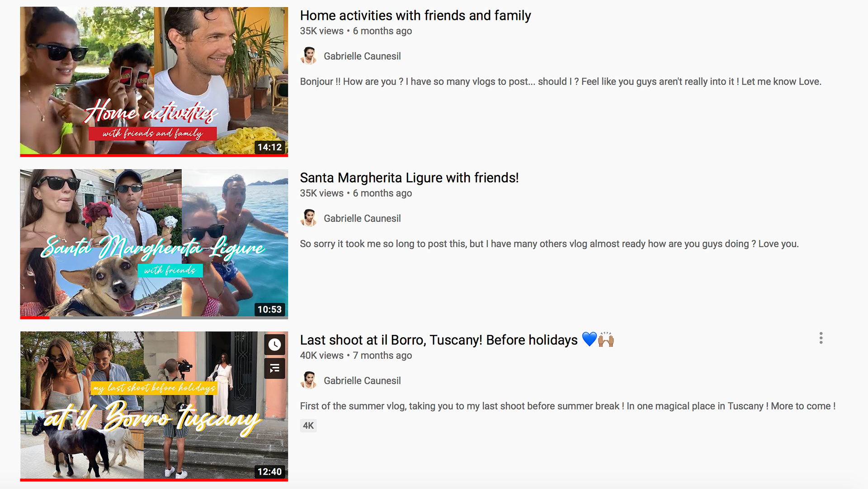Click channel avatar beside Santa Margherita video

point(309,218)
